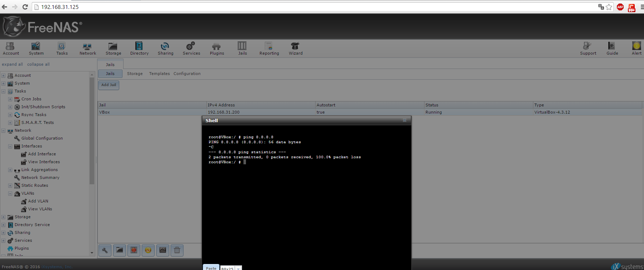Select View VLANs in the tree
This screenshot has width=644, height=270.
(40, 209)
